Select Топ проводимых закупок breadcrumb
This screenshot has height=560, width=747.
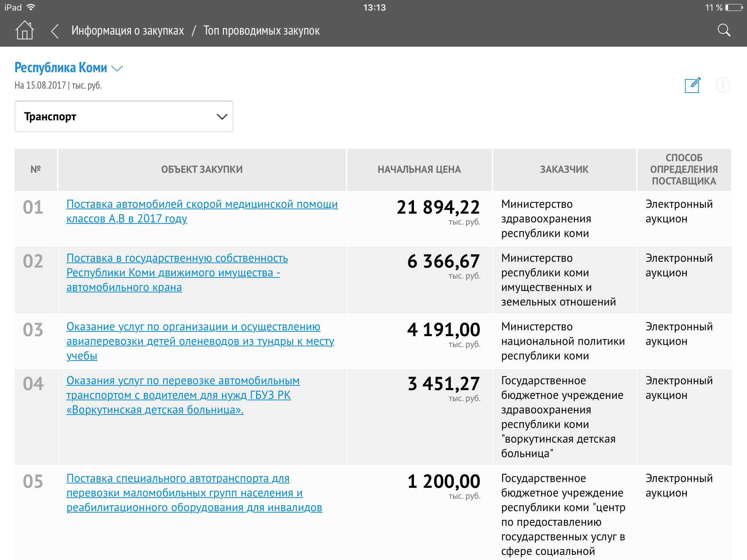262,31
